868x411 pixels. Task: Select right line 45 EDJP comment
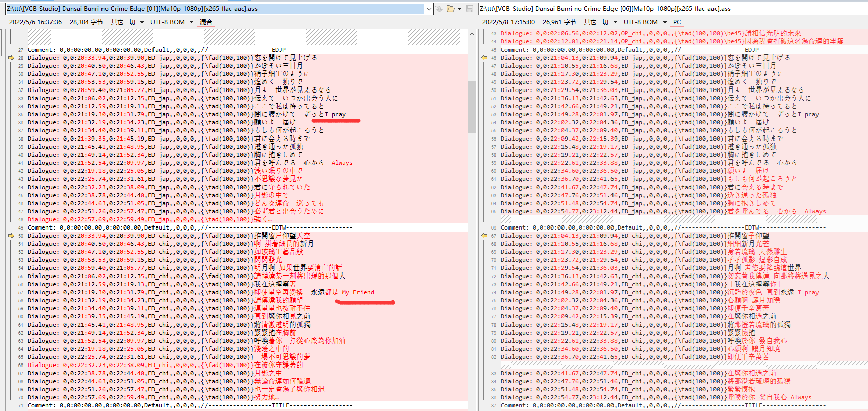click(684, 50)
